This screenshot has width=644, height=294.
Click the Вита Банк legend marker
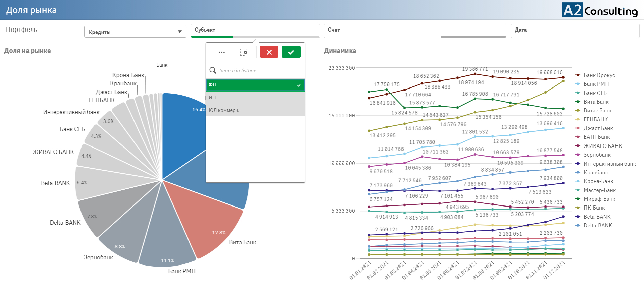pos(578,102)
